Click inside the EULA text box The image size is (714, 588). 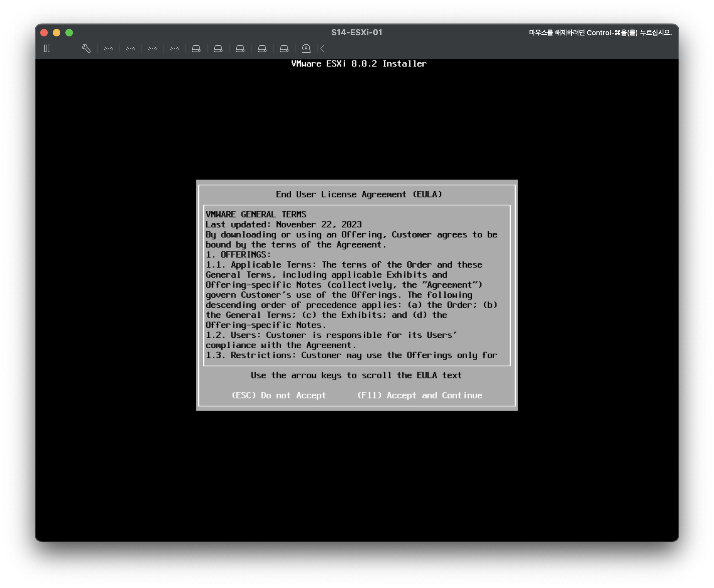pos(356,285)
